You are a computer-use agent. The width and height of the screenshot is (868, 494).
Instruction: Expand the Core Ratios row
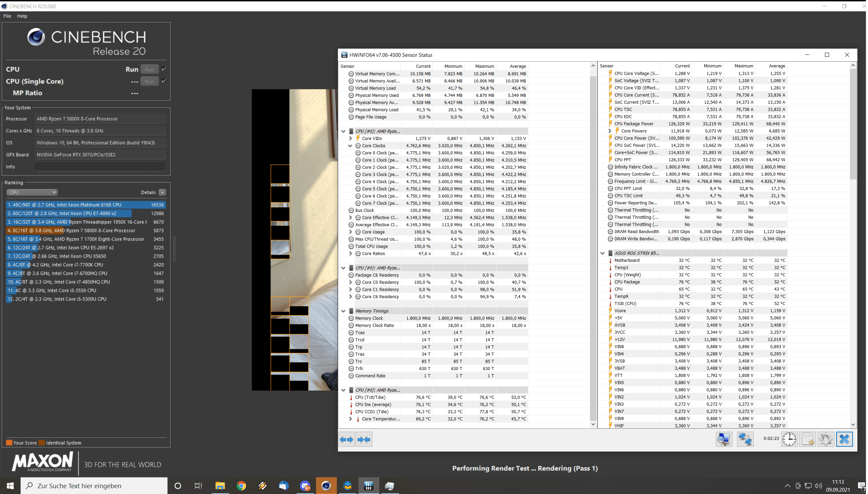(350, 253)
